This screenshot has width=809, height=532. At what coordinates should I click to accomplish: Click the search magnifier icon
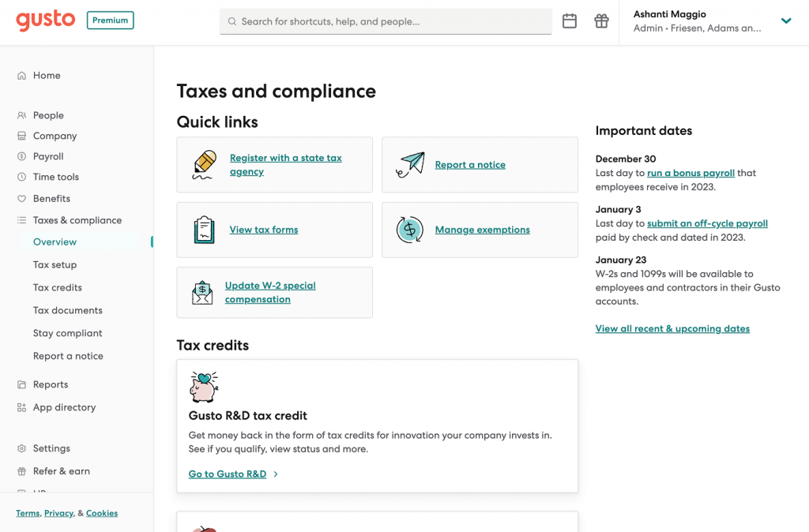[232, 21]
